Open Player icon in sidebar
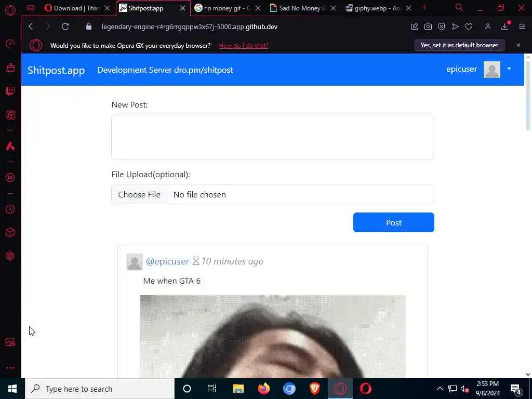The image size is (532, 399). pyautogui.click(x=10, y=178)
